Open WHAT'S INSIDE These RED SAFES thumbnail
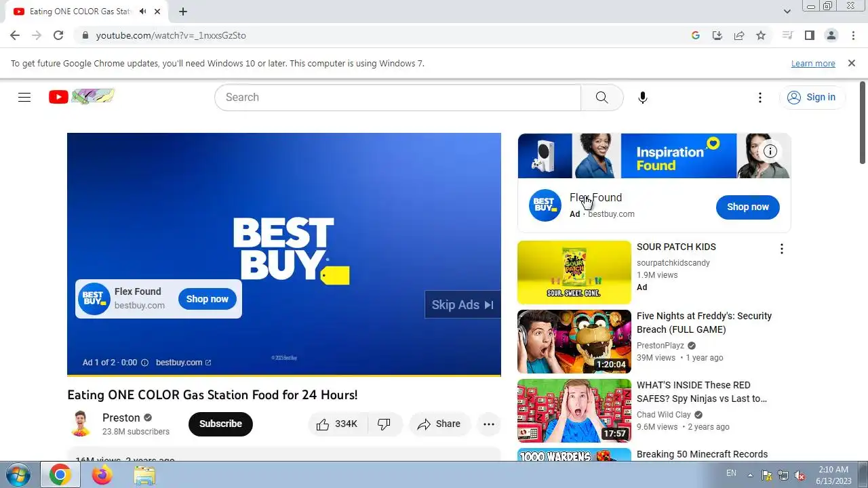The image size is (868, 488). point(574,411)
